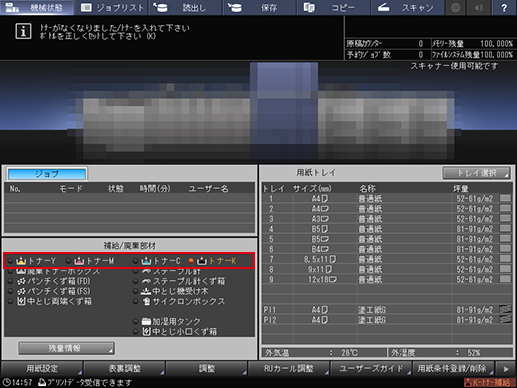The width and height of the screenshot is (517, 388).
Task: Click the パンチくず箱(FS) icon
Action: click(21, 291)
